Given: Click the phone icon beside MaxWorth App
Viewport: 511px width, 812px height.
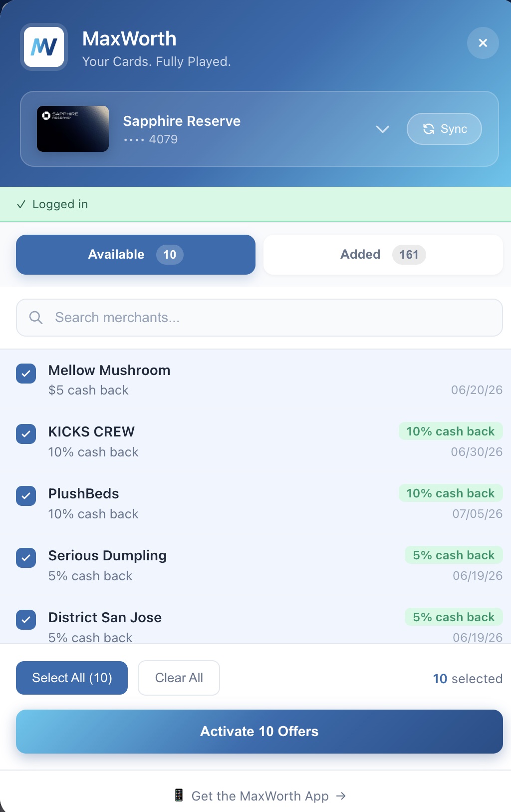Looking at the screenshot, I should [x=179, y=795].
